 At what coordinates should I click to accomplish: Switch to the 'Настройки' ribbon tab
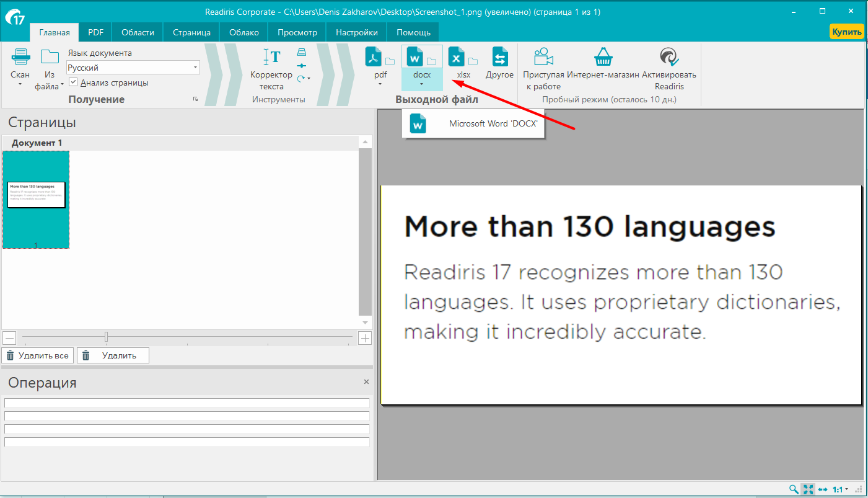pos(357,33)
